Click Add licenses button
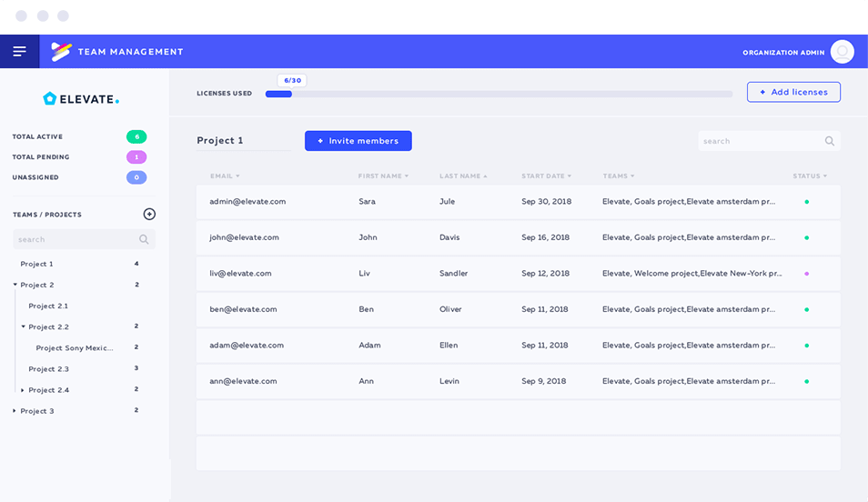 (x=793, y=92)
